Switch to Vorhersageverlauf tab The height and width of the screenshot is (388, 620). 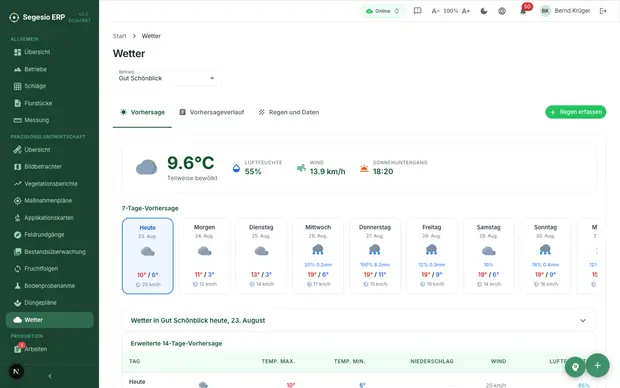(212, 112)
